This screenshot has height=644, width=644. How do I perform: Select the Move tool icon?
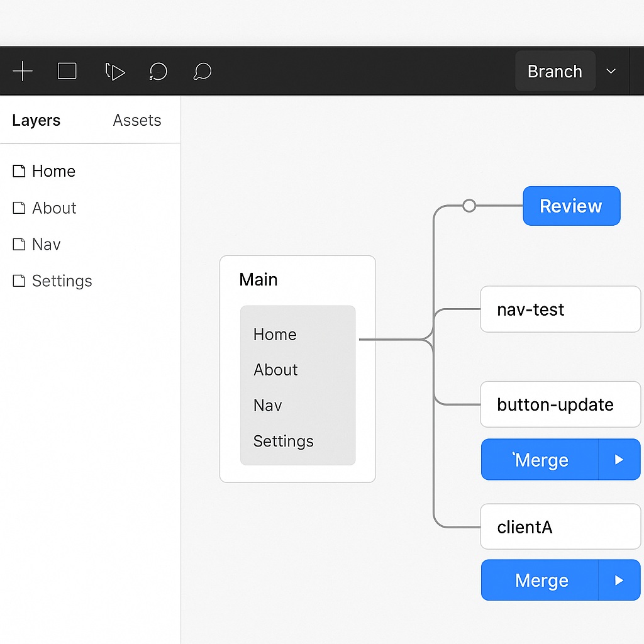click(x=114, y=70)
